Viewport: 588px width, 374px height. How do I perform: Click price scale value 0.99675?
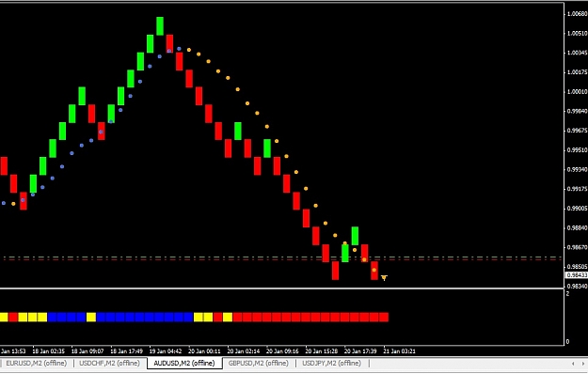pos(577,131)
